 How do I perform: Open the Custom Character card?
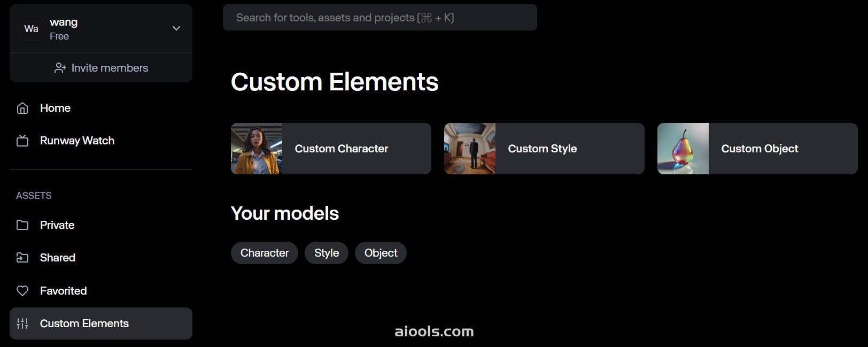click(331, 149)
